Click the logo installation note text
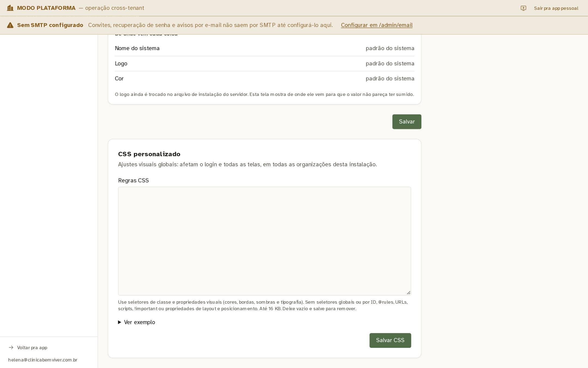The width and height of the screenshot is (588, 368). tap(264, 94)
